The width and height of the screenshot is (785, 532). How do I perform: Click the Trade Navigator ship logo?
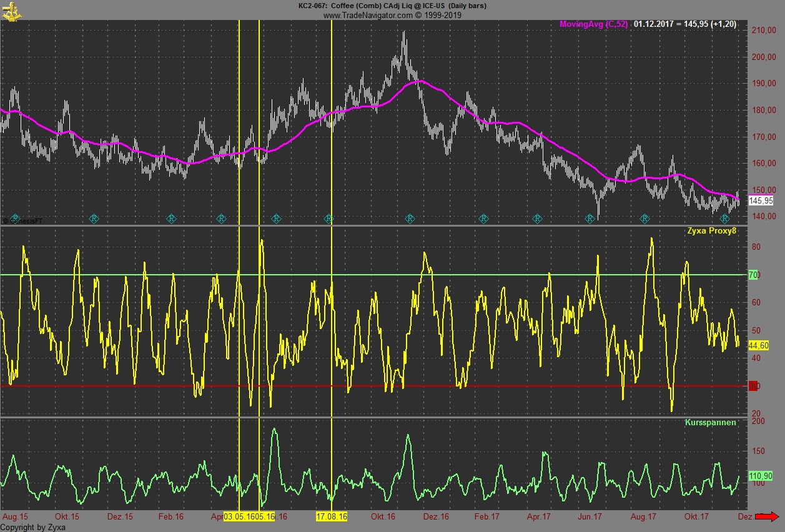pos(11,11)
